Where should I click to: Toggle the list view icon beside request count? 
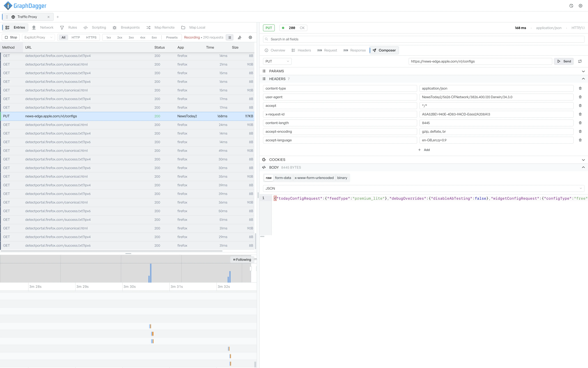point(230,38)
